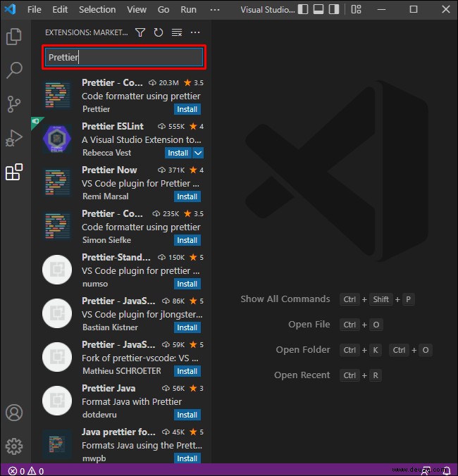Image resolution: width=458 pixels, height=476 pixels.
Task: Select the Extensions view icon
Action: [14, 172]
